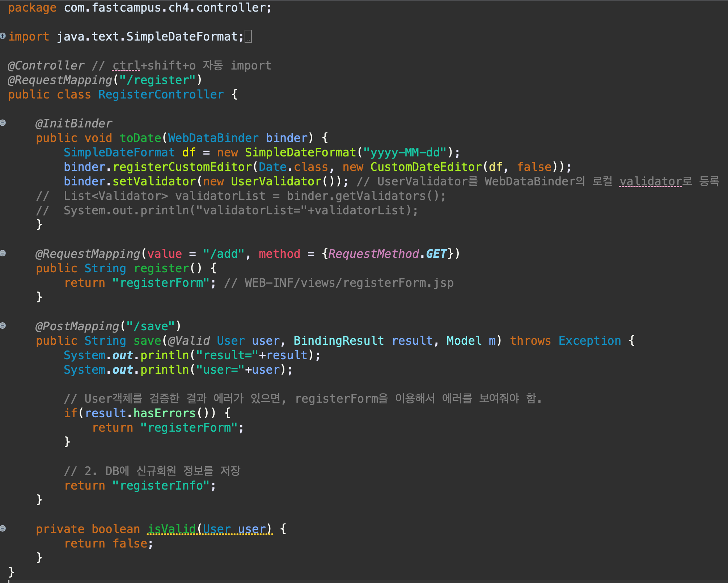
Task: Click the package declaration line
Action: [140, 8]
